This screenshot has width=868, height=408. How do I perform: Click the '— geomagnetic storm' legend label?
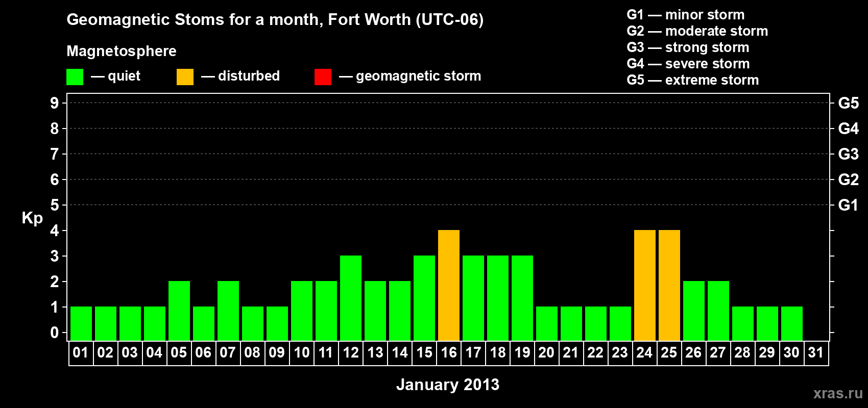tap(410, 76)
